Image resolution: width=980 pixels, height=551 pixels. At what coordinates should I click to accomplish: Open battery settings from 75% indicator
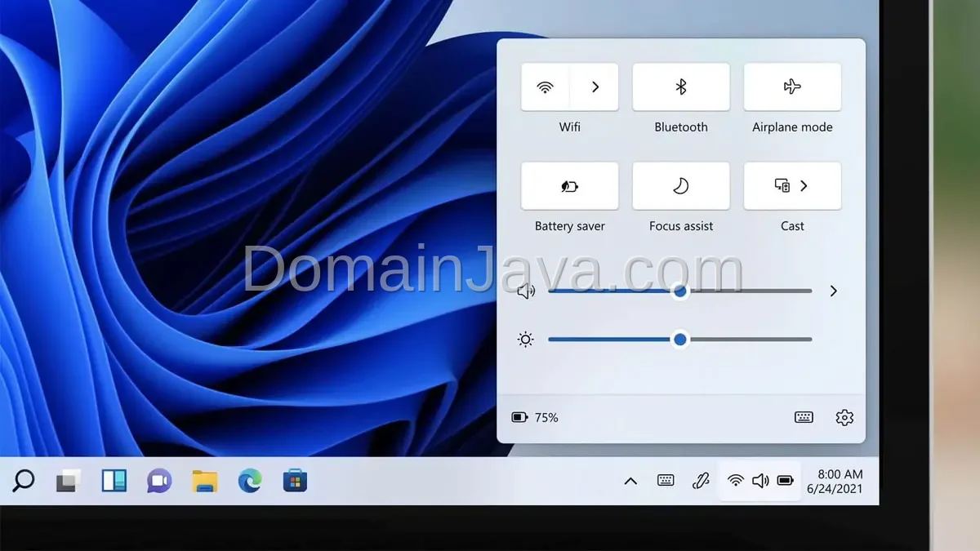tap(535, 417)
